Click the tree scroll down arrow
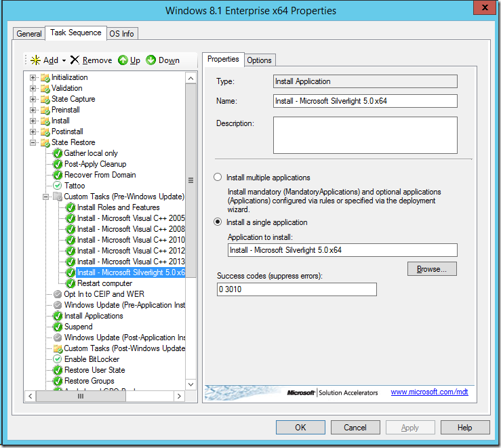 click(x=191, y=384)
